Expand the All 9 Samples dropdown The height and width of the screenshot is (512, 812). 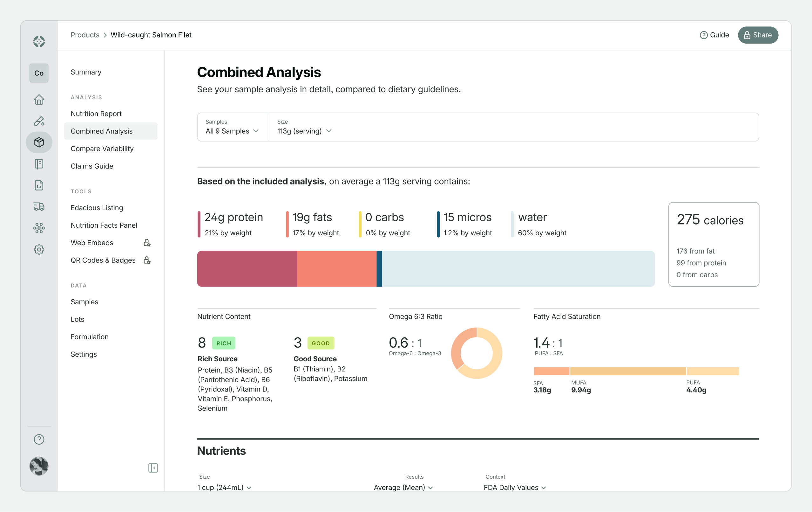232,131
